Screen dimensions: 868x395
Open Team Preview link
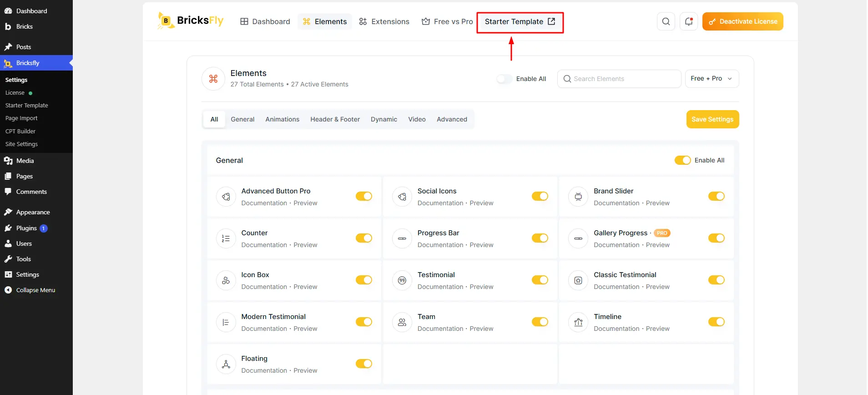(481, 329)
